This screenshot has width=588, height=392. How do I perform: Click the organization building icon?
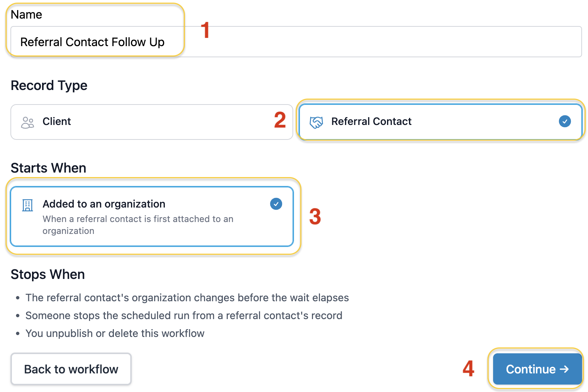[28, 205]
